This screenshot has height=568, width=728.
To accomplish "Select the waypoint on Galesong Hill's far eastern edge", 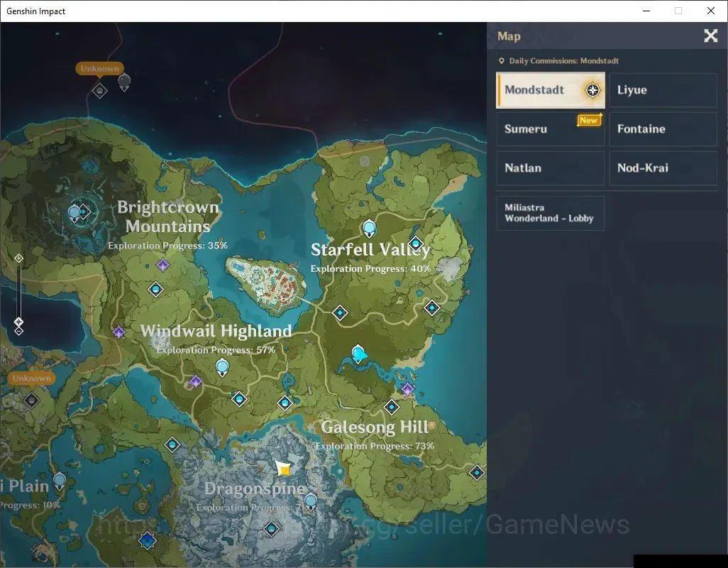I will (477, 473).
